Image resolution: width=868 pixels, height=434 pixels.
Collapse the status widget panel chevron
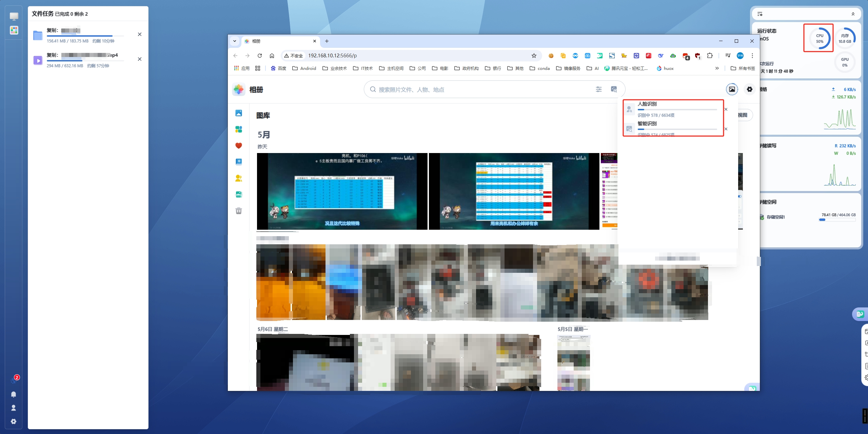[853, 14]
